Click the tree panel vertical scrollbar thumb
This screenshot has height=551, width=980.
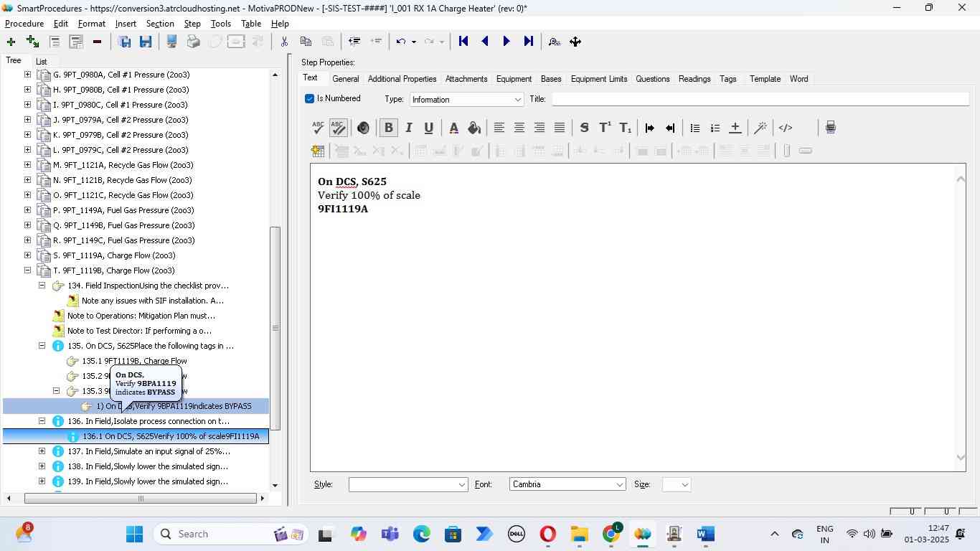275,328
